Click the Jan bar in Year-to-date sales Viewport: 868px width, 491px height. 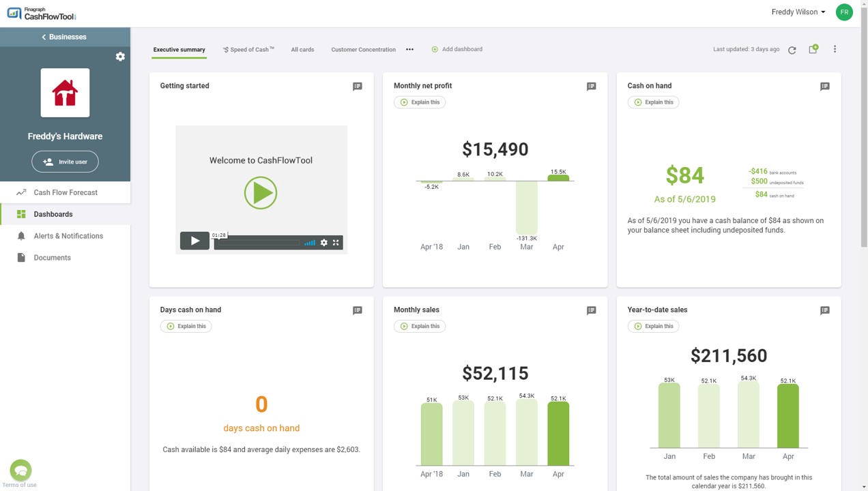tap(669, 415)
